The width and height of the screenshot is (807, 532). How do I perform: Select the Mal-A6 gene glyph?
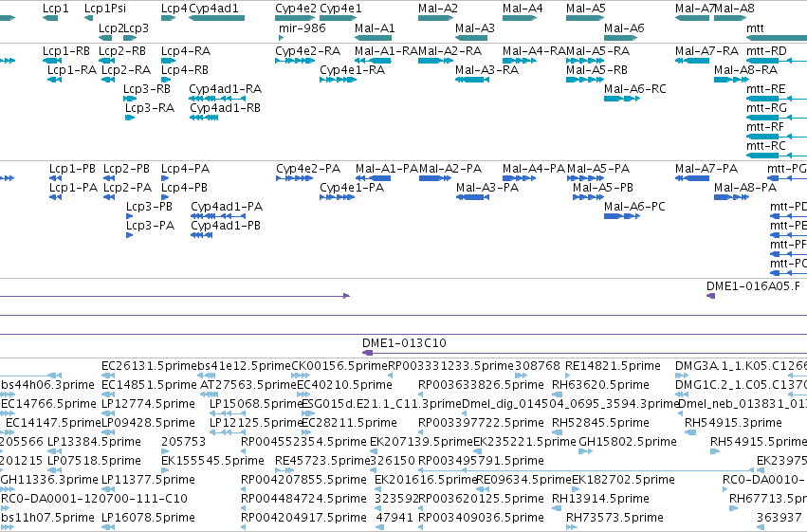[x=622, y=38]
